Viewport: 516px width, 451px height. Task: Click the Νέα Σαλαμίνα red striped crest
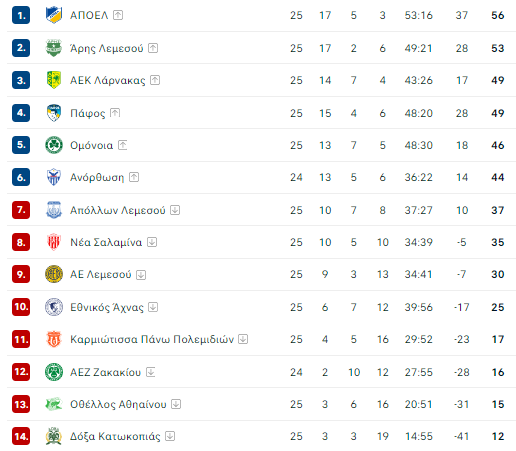pyautogui.click(x=54, y=242)
